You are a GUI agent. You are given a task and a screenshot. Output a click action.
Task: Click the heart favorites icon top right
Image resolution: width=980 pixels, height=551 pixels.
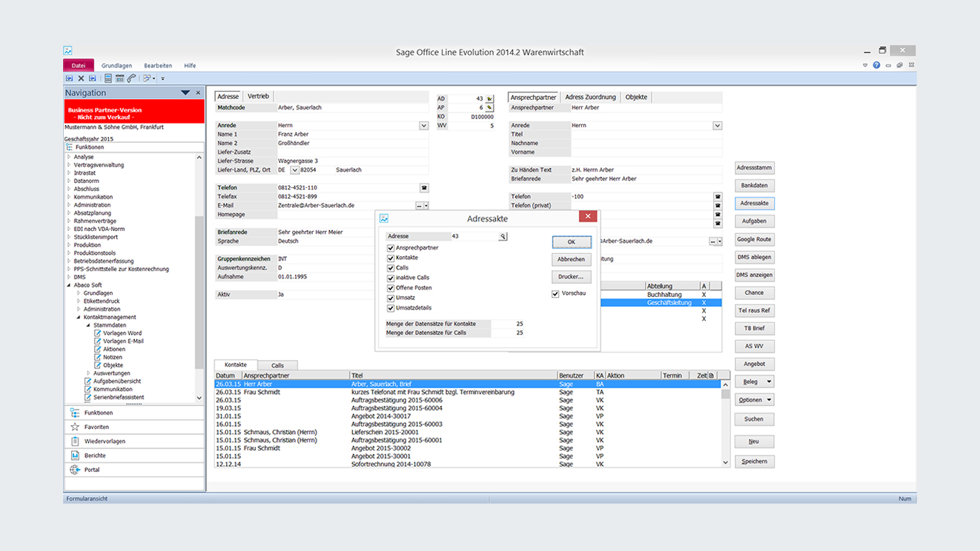coord(865,65)
